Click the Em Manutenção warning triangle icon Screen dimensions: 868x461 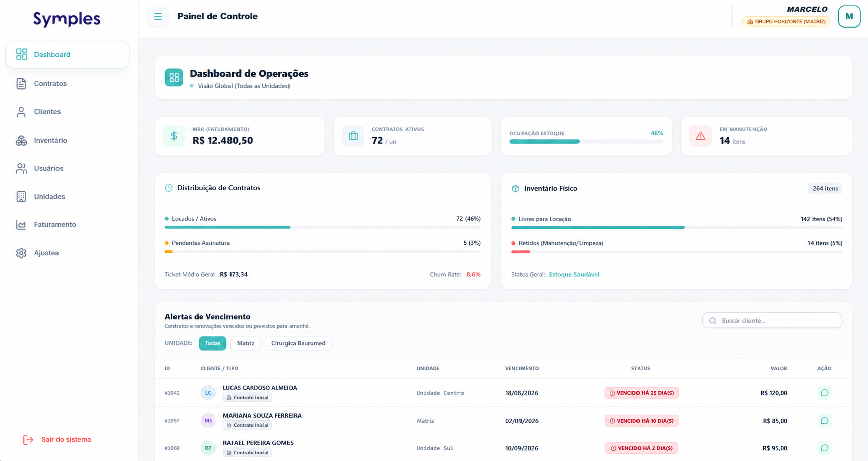click(x=701, y=136)
